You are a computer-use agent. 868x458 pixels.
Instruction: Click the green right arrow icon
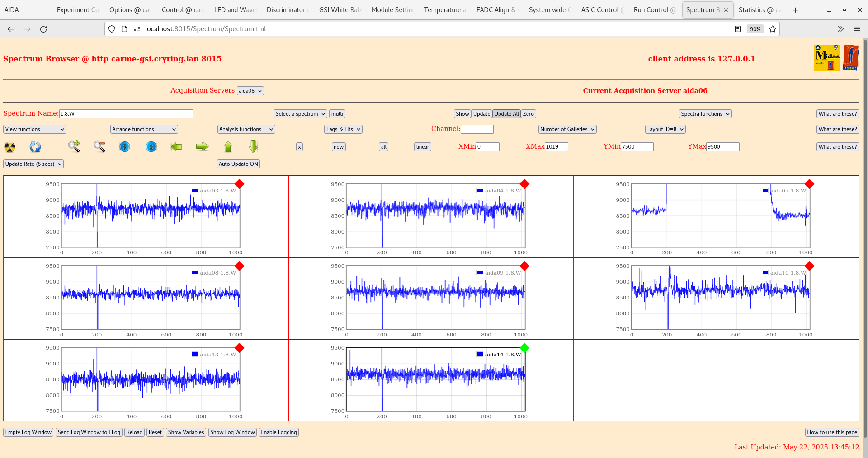pyautogui.click(x=202, y=147)
